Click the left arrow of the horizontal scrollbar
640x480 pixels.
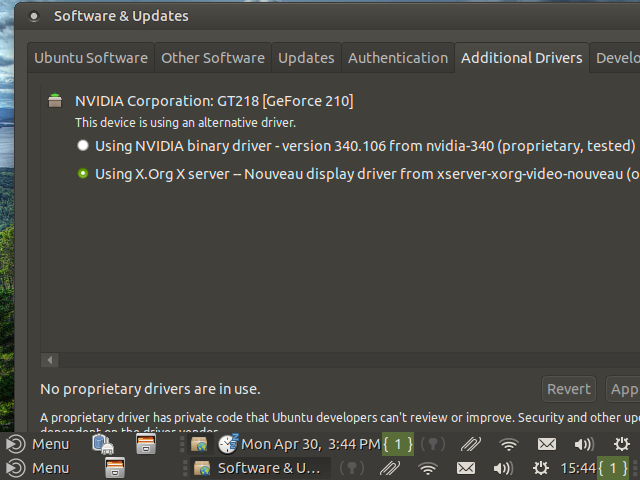click(x=50, y=360)
